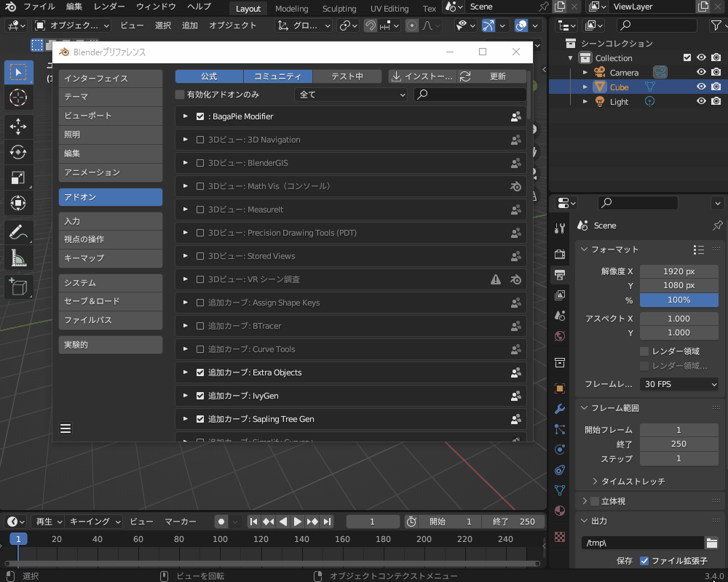Viewport: 728px width, 582px height.
Task: Enable the 3D Navigation add-on checkbox
Action: click(x=200, y=140)
